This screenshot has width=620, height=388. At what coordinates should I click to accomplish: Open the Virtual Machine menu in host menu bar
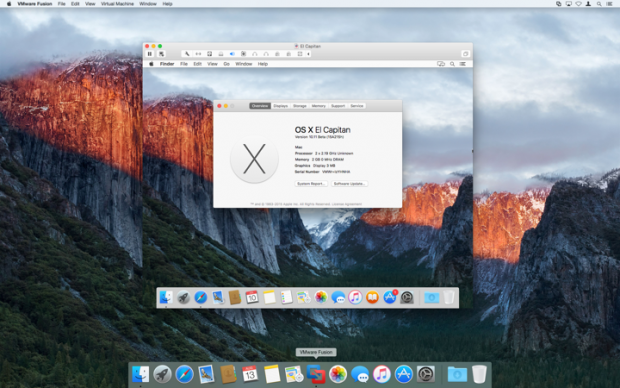click(x=117, y=4)
